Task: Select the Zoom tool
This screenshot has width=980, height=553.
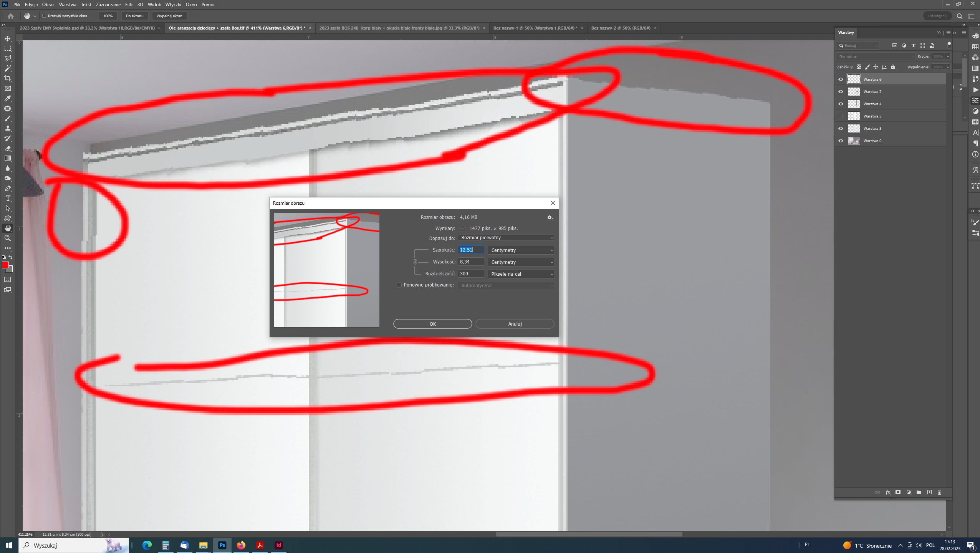Action: pos(8,238)
